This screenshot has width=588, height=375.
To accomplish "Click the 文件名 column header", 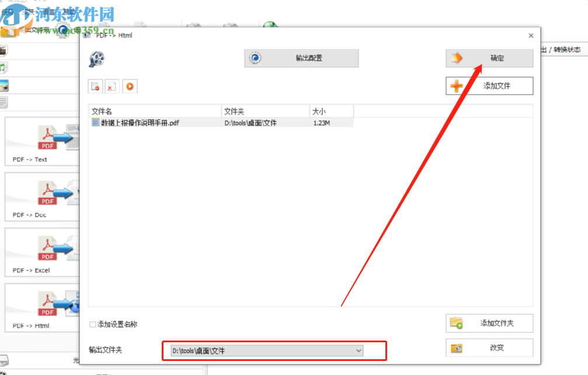I will click(155, 112).
